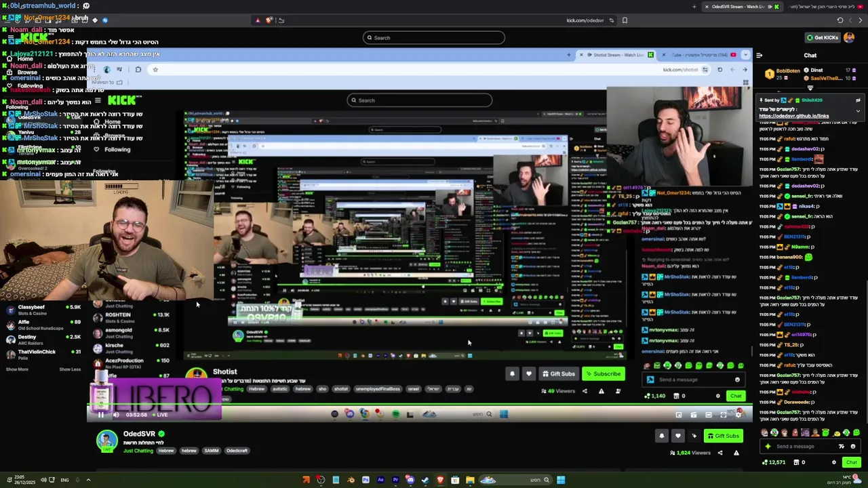Collapse the sidebar list with Show Less
Image resolution: width=868 pixels, height=488 pixels.
pyautogui.click(x=70, y=369)
